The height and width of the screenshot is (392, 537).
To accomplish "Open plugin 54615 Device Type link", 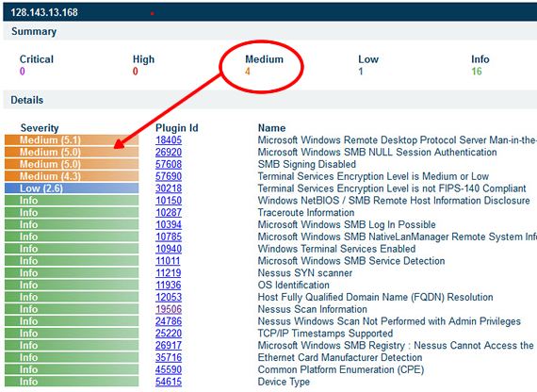I will point(169,382).
